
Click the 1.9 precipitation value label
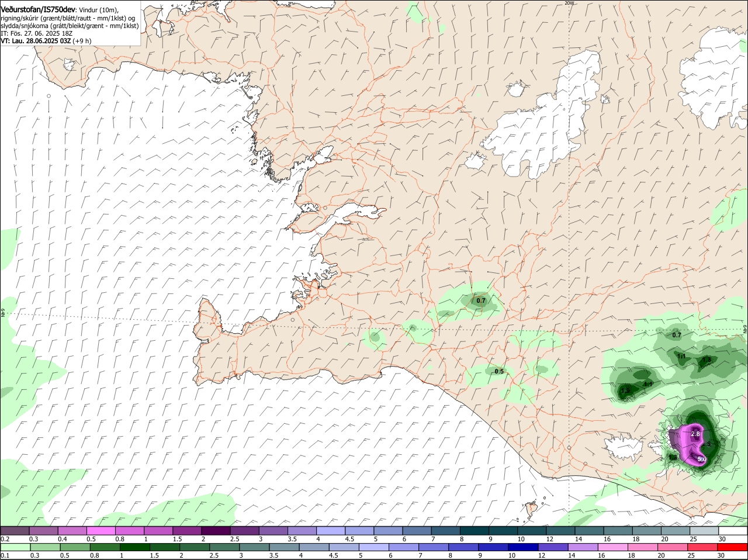pos(625,390)
